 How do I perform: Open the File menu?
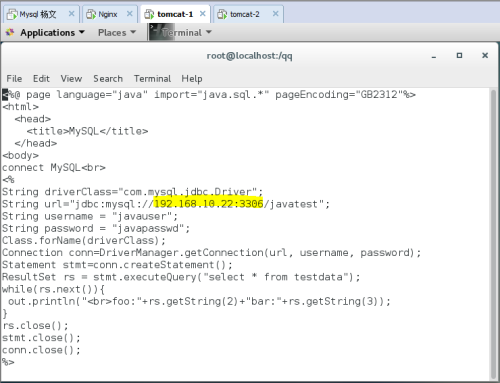point(14,79)
